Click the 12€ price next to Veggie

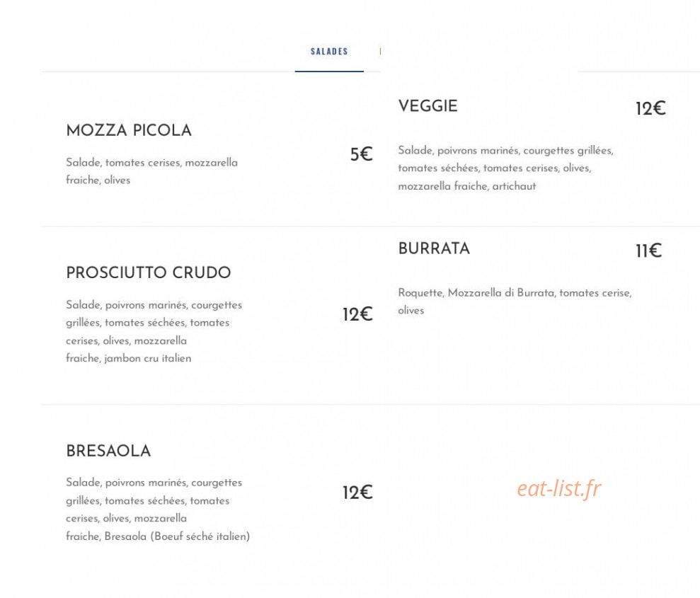coord(650,108)
